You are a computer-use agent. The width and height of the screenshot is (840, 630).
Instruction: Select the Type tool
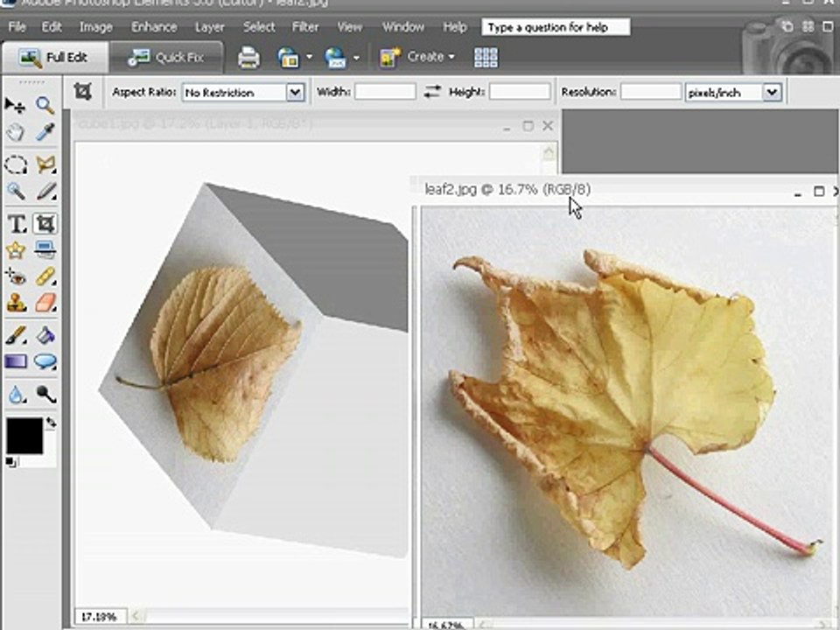[16, 223]
